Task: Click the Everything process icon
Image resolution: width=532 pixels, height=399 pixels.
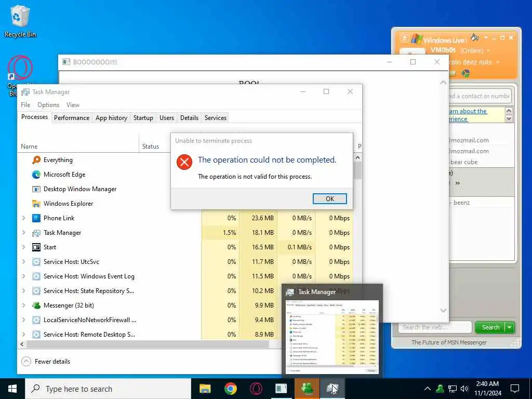Action: [36, 160]
